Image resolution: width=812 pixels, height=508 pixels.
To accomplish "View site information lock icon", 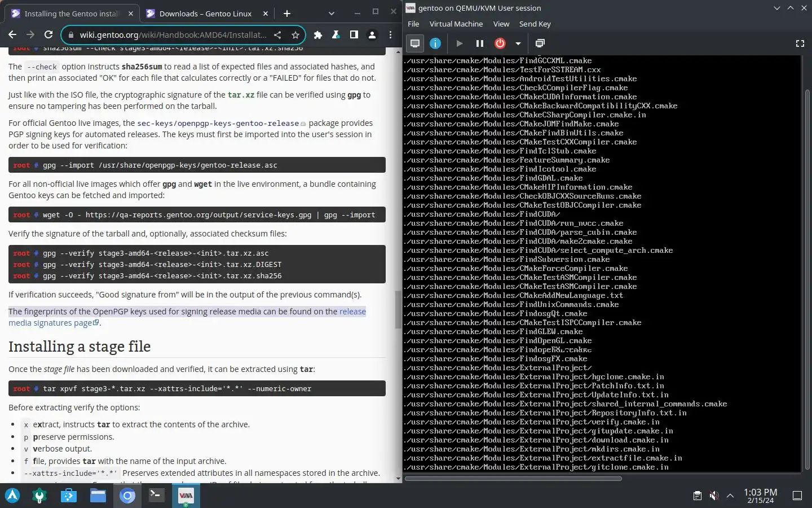I will 70,35.
